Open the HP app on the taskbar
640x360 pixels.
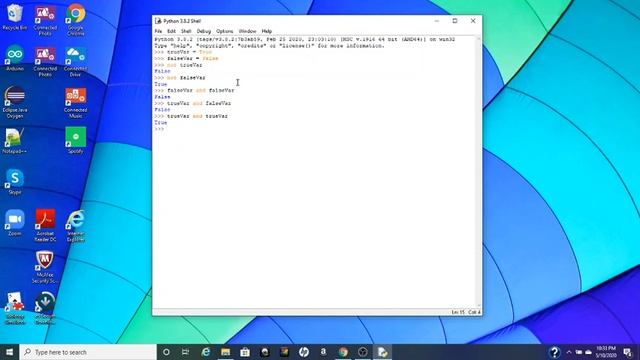click(304, 352)
